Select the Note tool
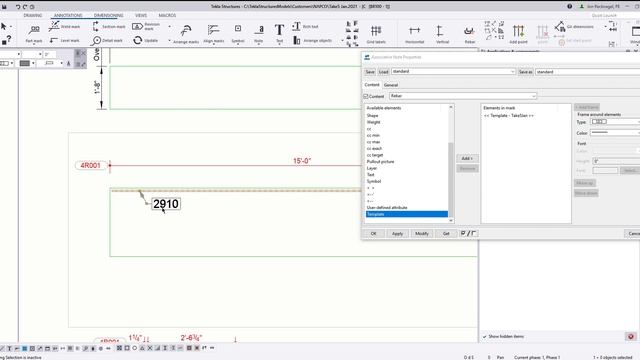This screenshot has height=360, width=640. 259,33
